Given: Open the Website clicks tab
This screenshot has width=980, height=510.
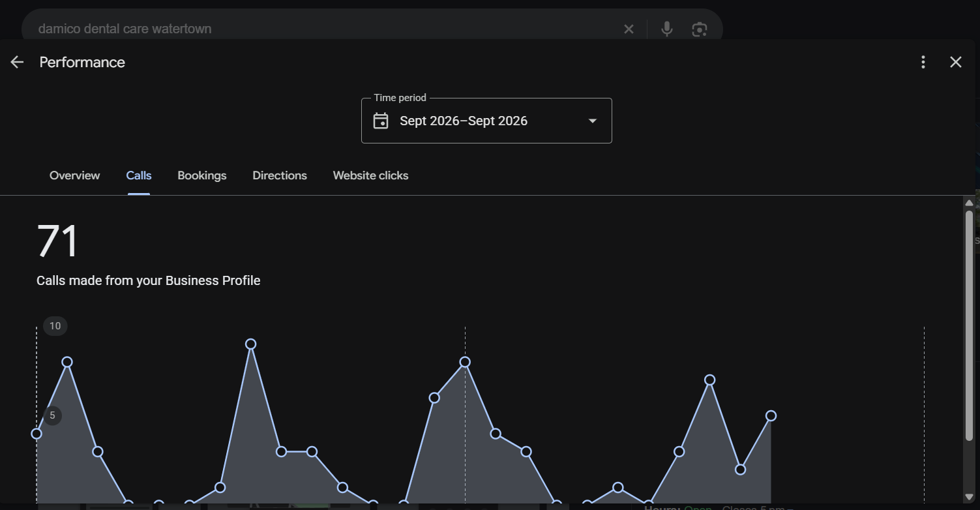Looking at the screenshot, I should [370, 175].
